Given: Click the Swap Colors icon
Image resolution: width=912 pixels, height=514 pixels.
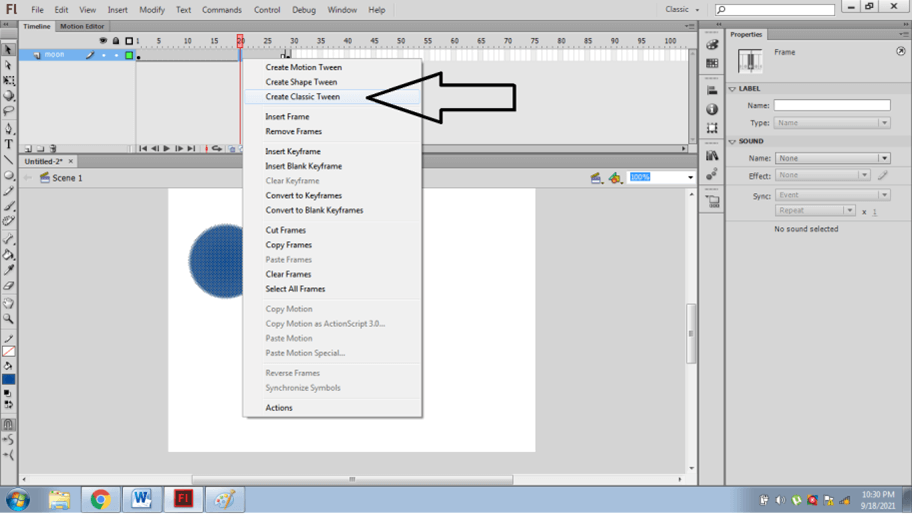Looking at the screenshot, I should [8, 405].
